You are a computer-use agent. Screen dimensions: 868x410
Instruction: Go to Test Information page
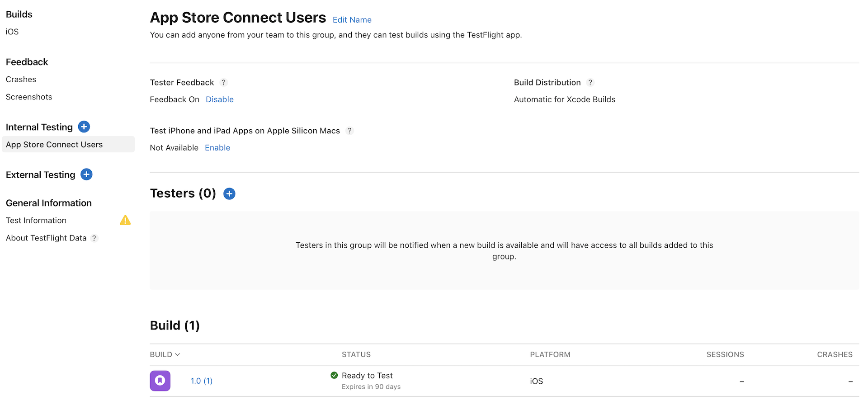pos(36,220)
